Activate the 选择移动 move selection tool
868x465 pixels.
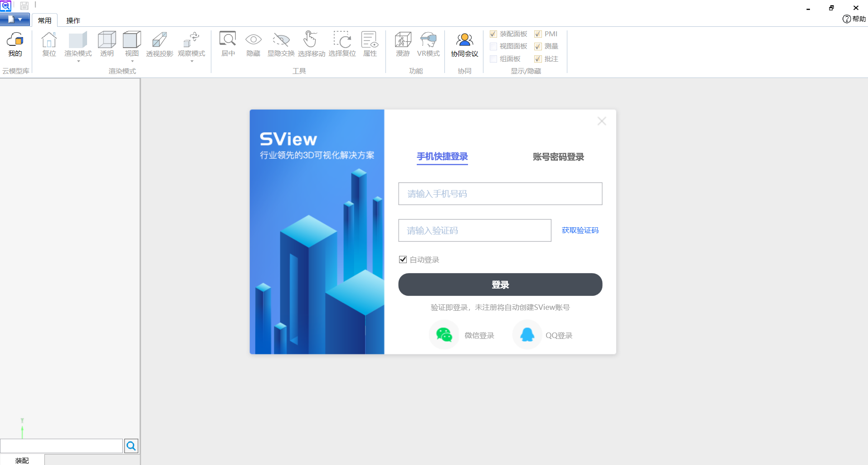pos(311,39)
